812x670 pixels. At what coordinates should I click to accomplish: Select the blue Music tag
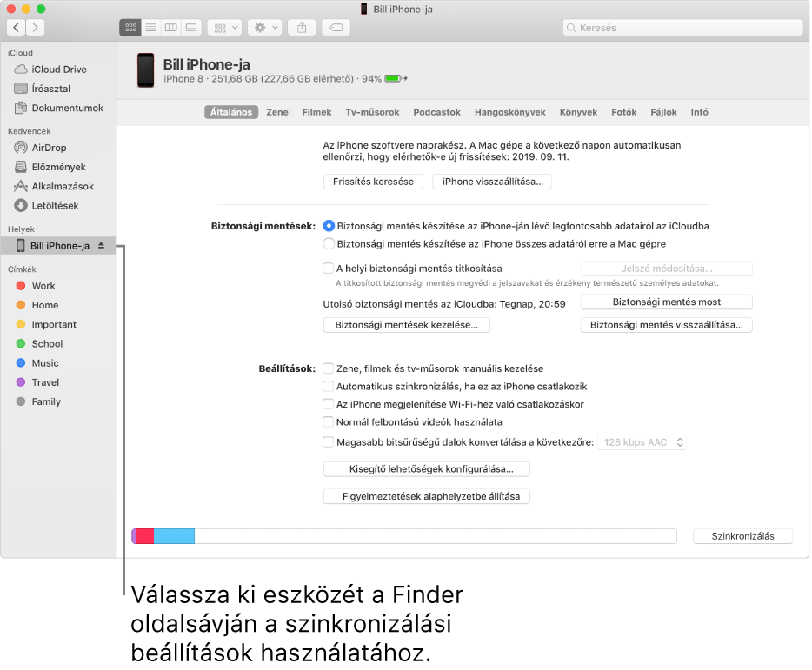pyautogui.click(x=58, y=363)
